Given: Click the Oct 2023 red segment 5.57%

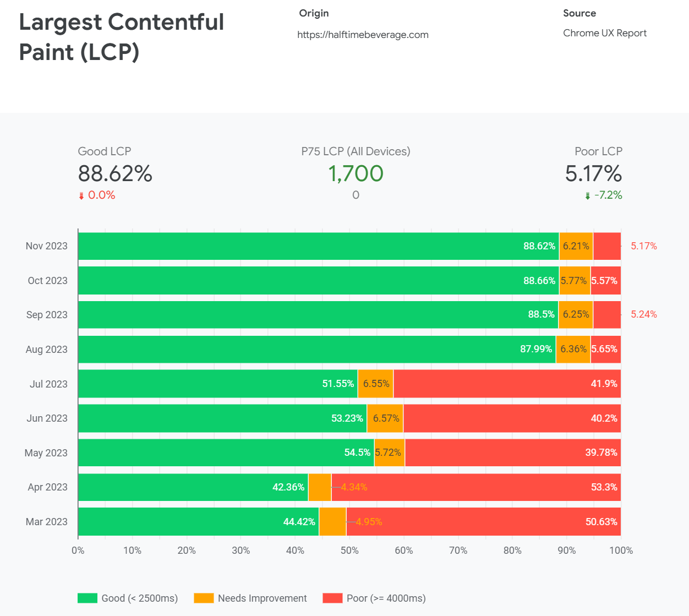Looking at the screenshot, I should pos(606,281).
